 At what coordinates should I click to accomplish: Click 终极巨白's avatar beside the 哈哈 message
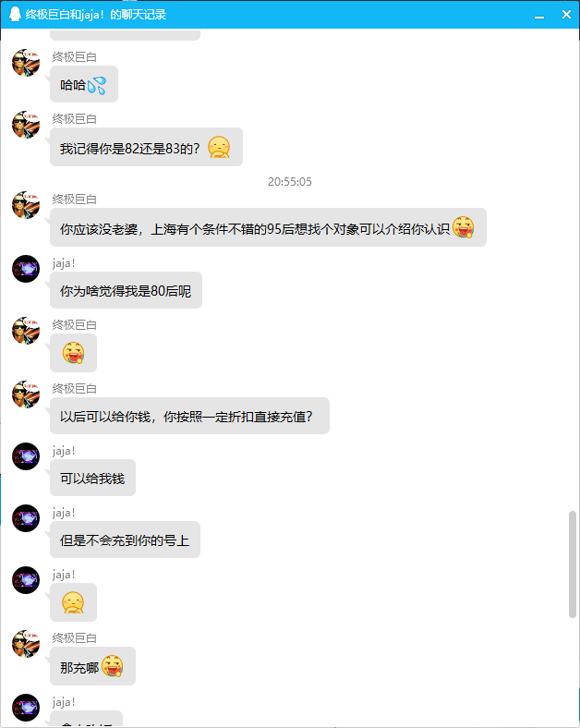(x=26, y=63)
